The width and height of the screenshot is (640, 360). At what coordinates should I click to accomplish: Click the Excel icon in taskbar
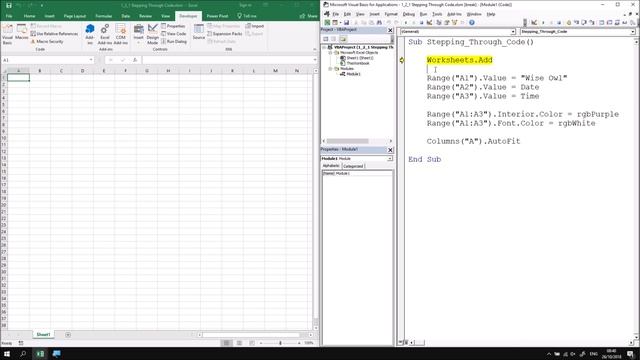[40, 353]
